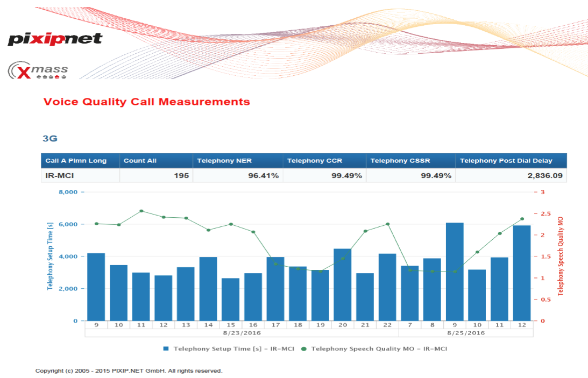
Task: Click the 2,836.09 Post Dial Delay value
Action: pos(546,176)
